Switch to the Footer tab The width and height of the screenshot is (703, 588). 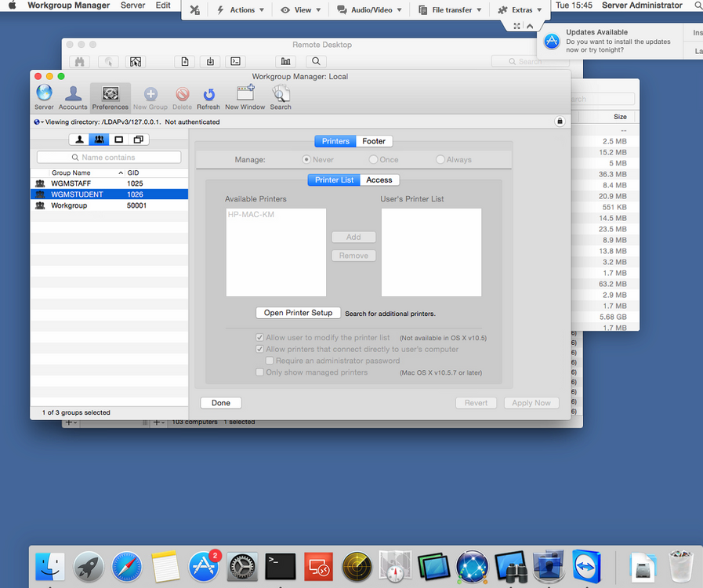tap(374, 141)
